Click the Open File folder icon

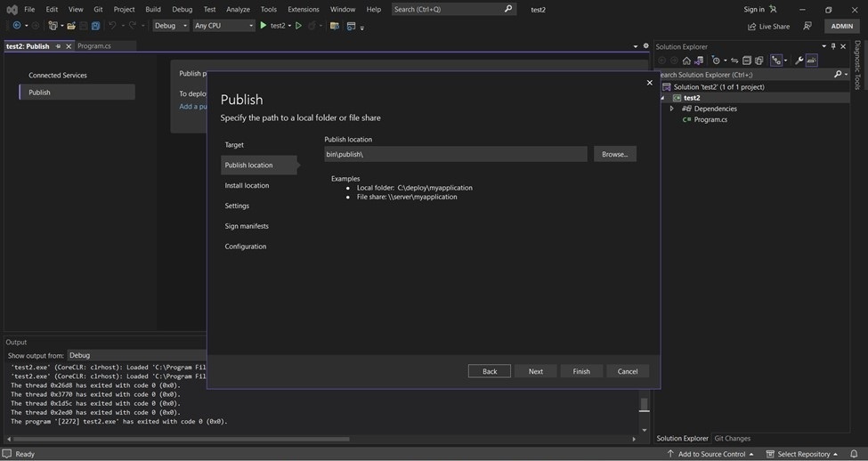pos(71,26)
